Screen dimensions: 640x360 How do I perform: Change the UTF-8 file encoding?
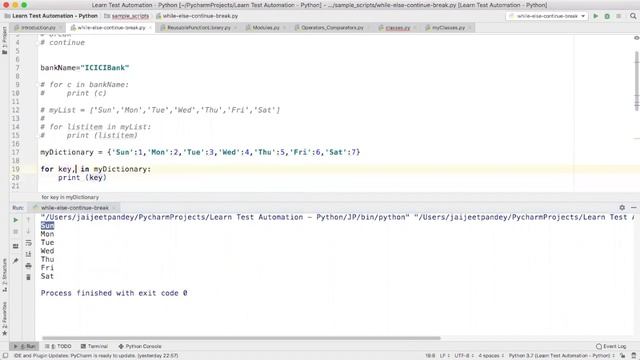[x=464, y=356]
